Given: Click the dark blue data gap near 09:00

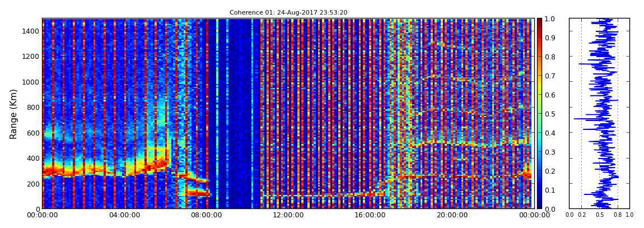Looking at the screenshot, I should 235,114.
